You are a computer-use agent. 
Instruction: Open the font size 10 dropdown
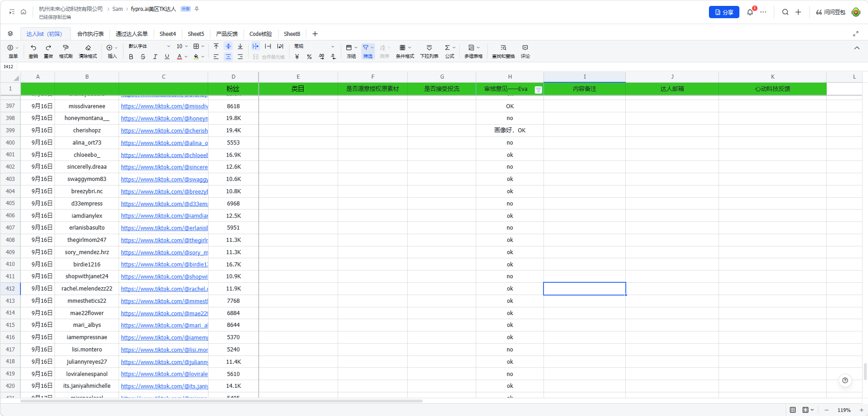pyautogui.click(x=182, y=46)
